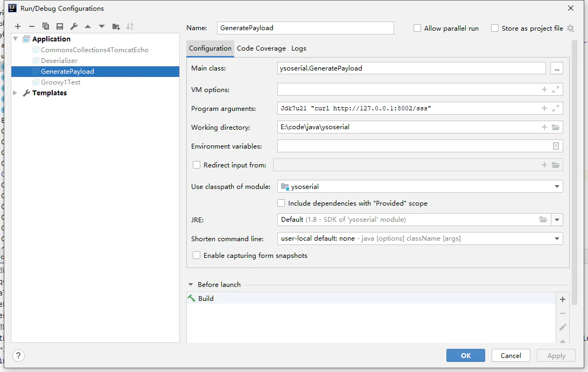Image resolution: width=588 pixels, height=372 pixels.
Task: Close the Run/Debug Configurations dialog
Action: click(x=570, y=8)
